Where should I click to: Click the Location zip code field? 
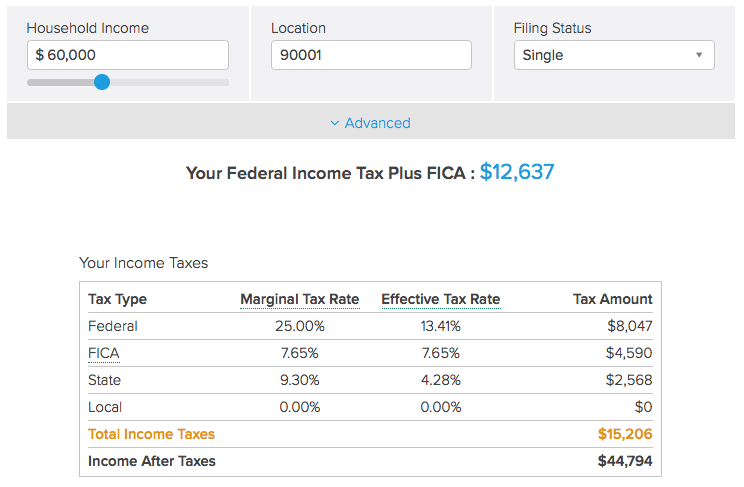pyautogui.click(x=370, y=55)
